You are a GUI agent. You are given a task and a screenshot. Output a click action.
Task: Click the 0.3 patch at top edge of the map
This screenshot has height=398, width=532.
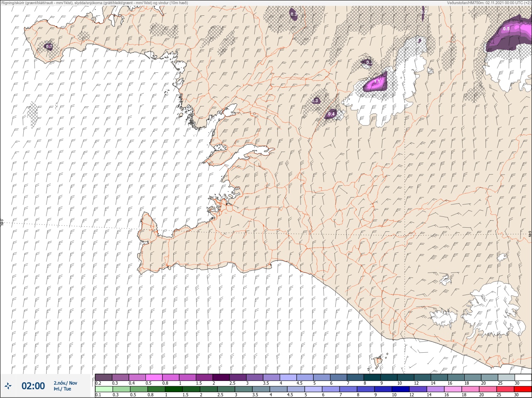pos(293,14)
